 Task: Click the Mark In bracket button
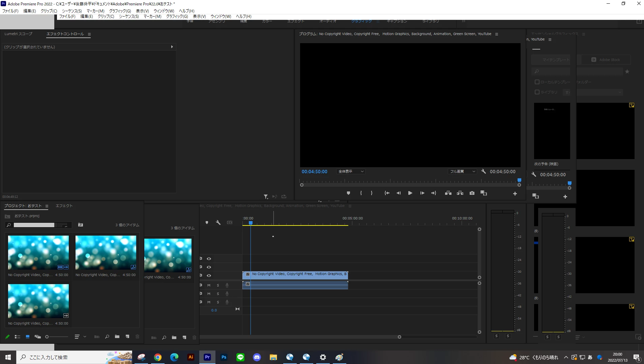(361, 193)
